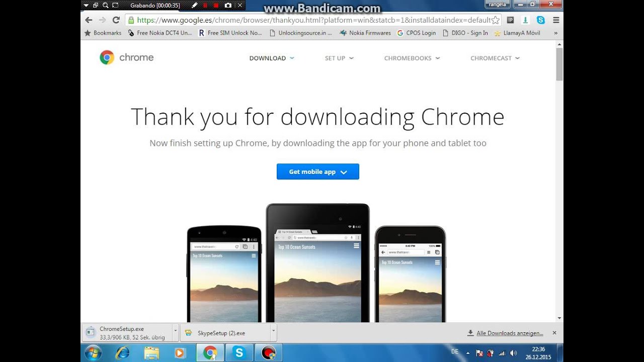Open the DIGO - Sign In bookmark
Viewport: 644px width, 362px height.
465,33
